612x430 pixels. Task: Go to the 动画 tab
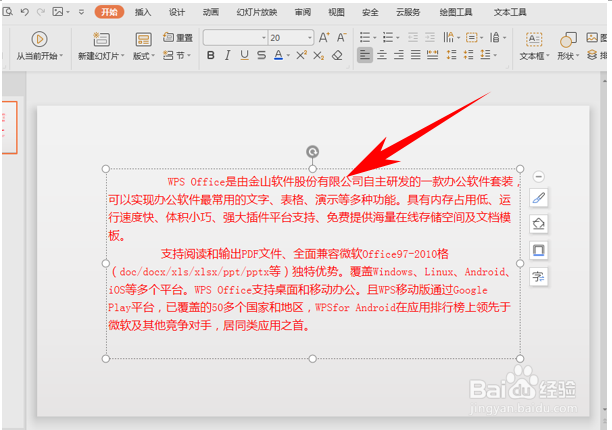[x=210, y=12]
